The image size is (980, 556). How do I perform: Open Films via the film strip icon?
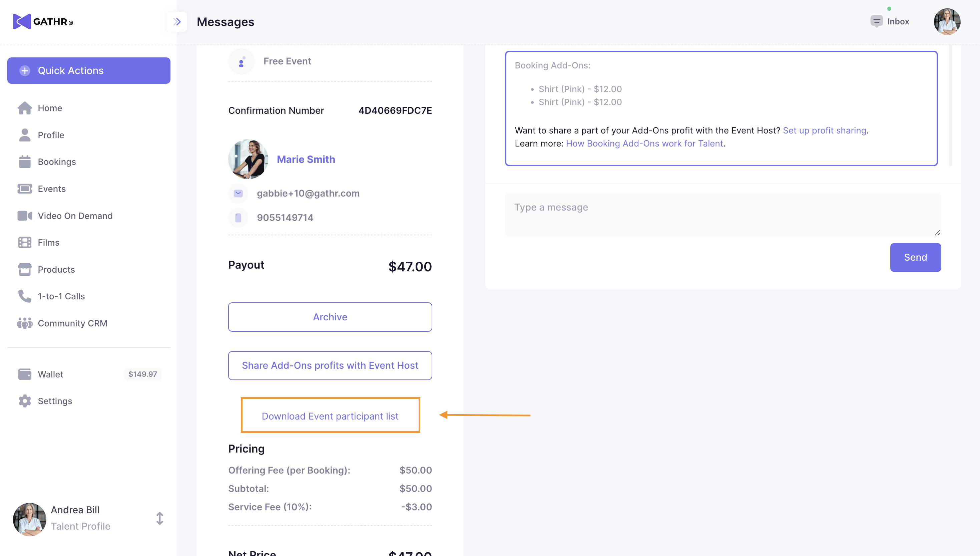click(x=25, y=243)
